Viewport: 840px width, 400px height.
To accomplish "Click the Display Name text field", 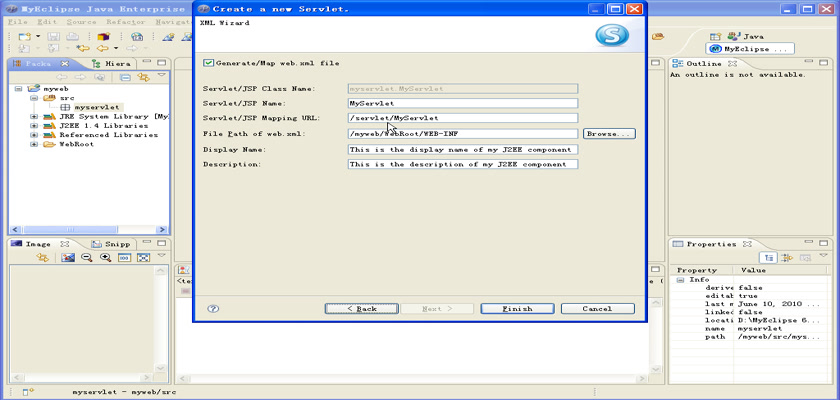I will point(463,149).
